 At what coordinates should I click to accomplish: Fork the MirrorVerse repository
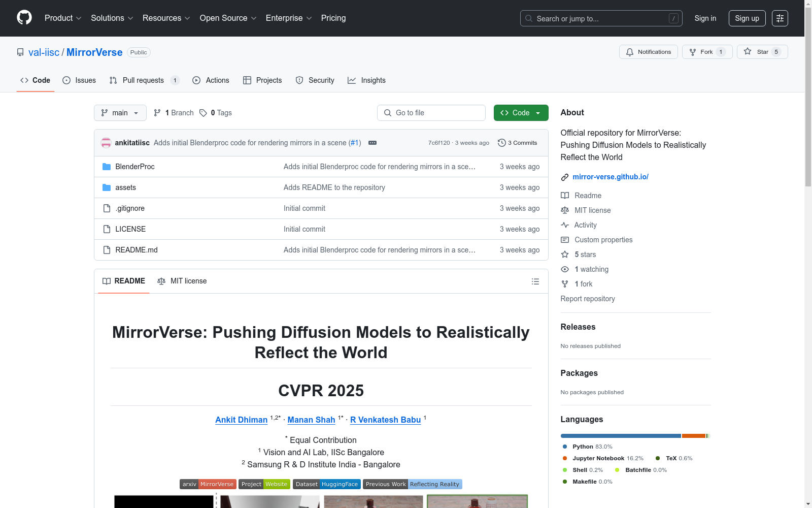pyautogui.click(x=707, y=52)
